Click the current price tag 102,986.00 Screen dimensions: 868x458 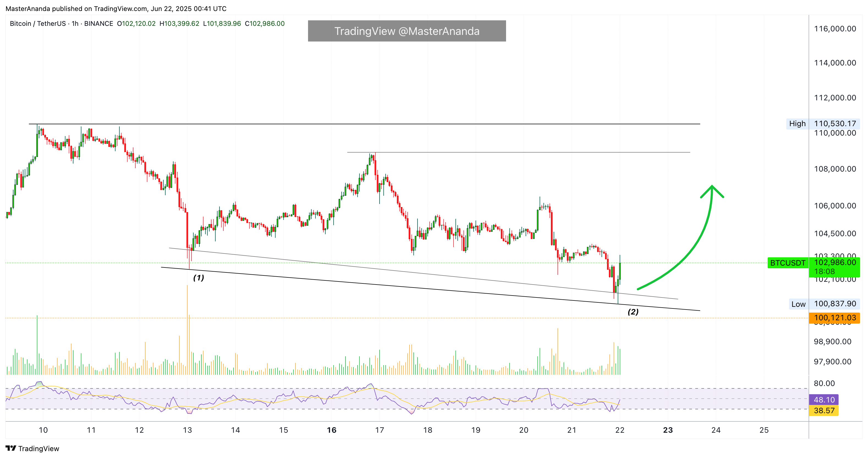835,262
